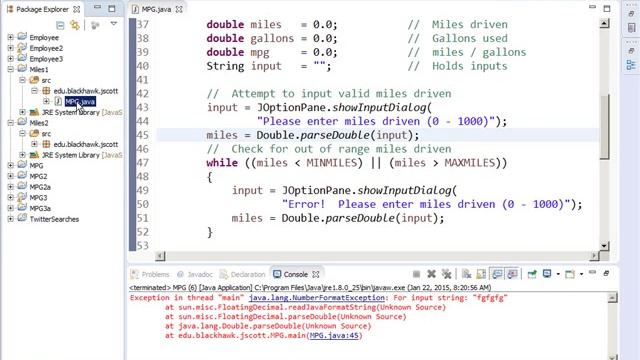Click Console scrollbar up arrow
This screenshot has height=360, width=640.
[x=612, y=298]
